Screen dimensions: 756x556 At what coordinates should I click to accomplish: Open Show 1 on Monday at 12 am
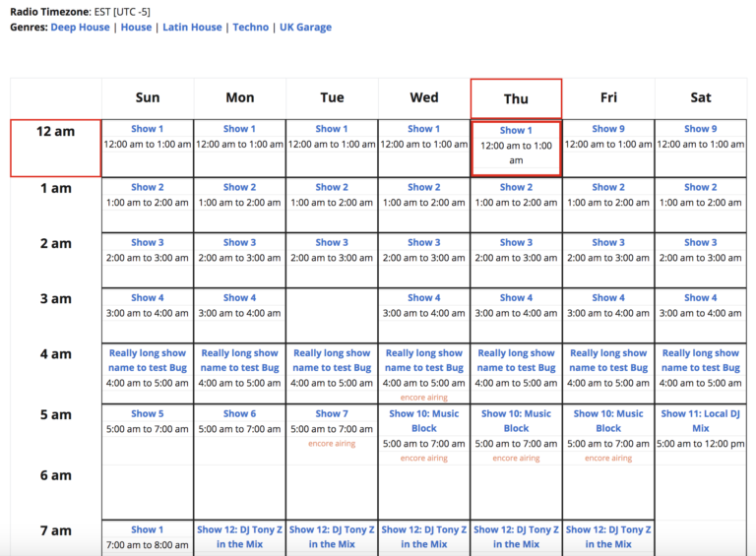pyautogui.click(x=239, y=129)
